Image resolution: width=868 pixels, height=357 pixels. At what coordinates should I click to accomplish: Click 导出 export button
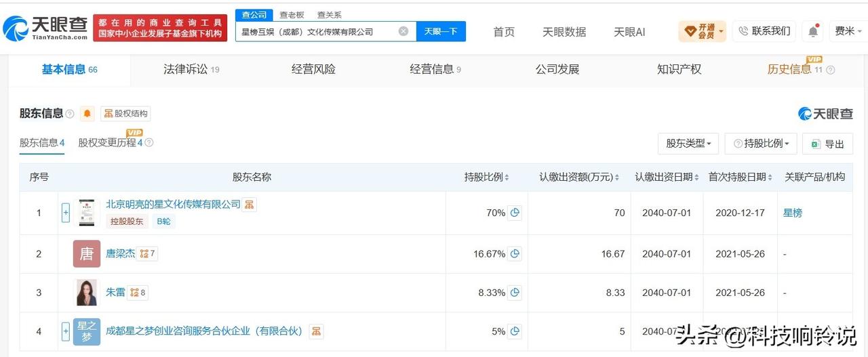[x=827, y=144]
